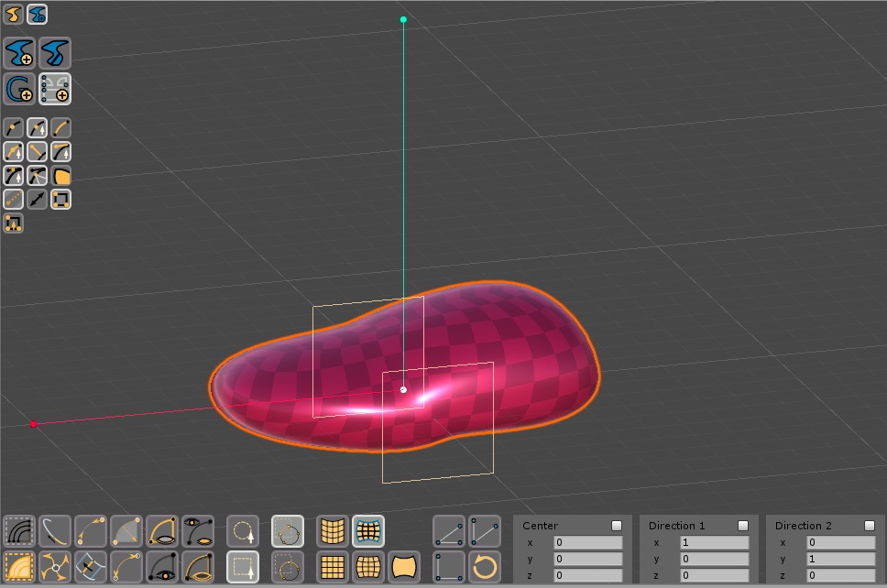Click the gray sector with orange arrow icon
The height and width of the screenshot is (588, 887).
click(x=126, y=531)
